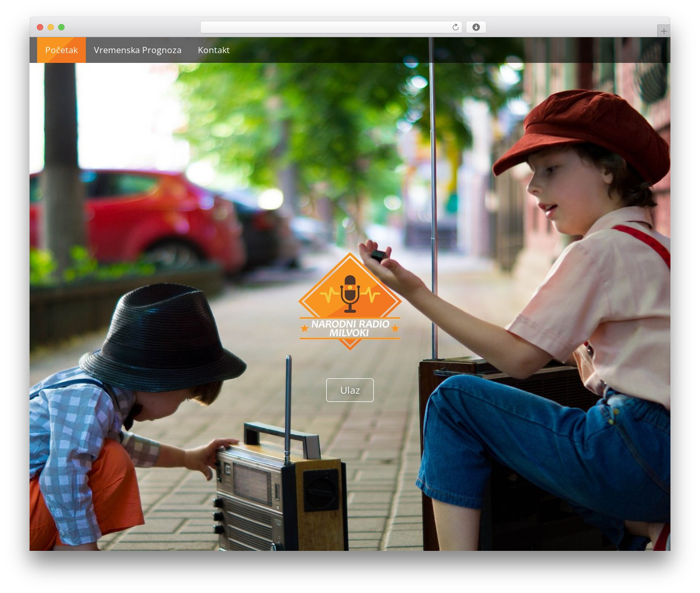The image size is (700, 593).
Task: Click the Ulaz button
Action: pyautogui.click(x=350, y=390)
